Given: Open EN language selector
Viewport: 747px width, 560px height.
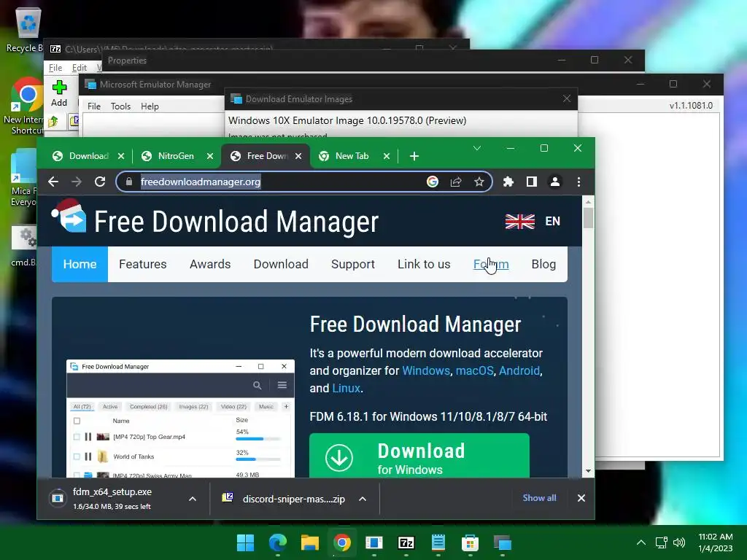Looking at the screenshot, I should point(553,222).
